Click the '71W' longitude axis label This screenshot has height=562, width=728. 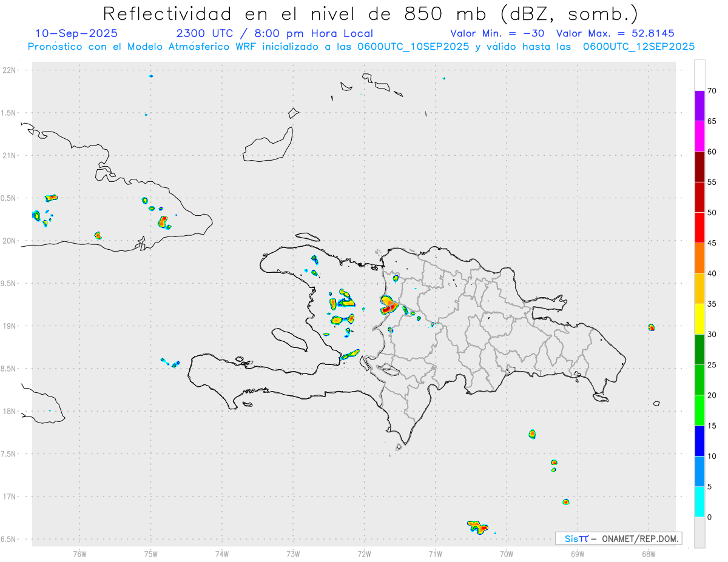coord(435,554)
